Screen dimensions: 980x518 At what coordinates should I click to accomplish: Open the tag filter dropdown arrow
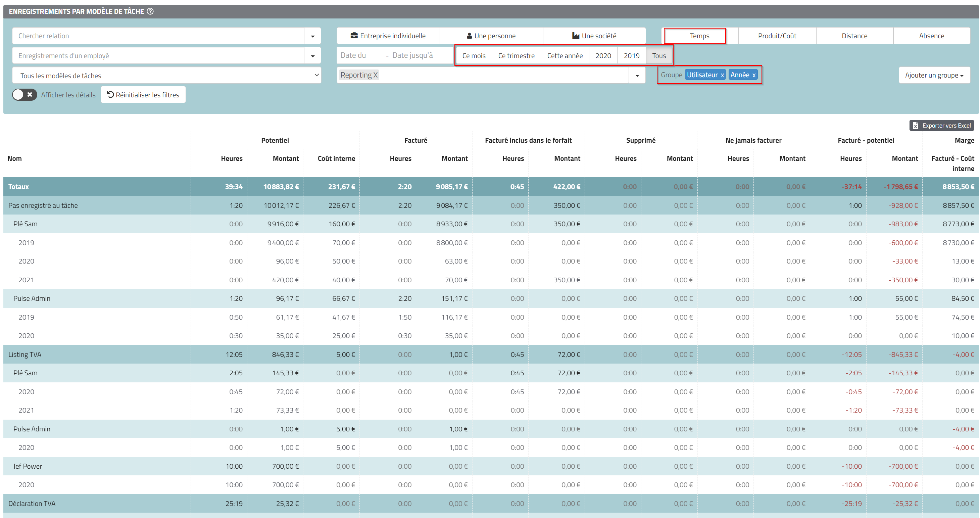point(637,75)
